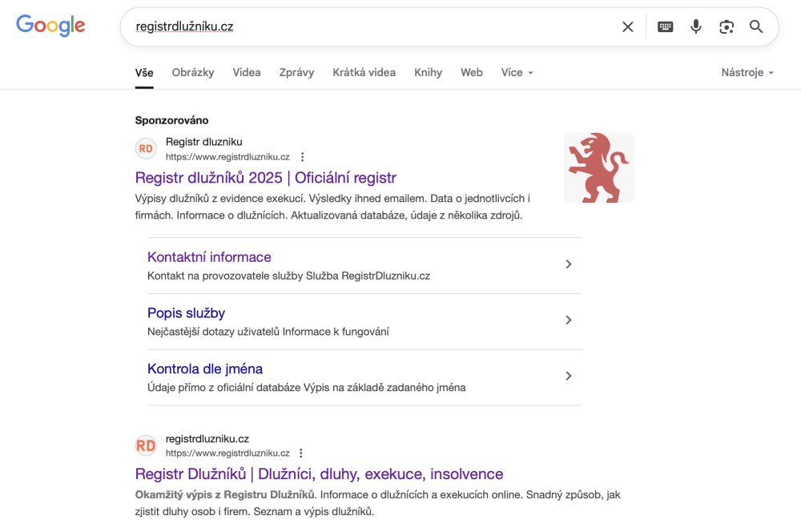Click the magnifying glass search button
The height and width of the screenshot is (532, 801).
tap(756, 27)
